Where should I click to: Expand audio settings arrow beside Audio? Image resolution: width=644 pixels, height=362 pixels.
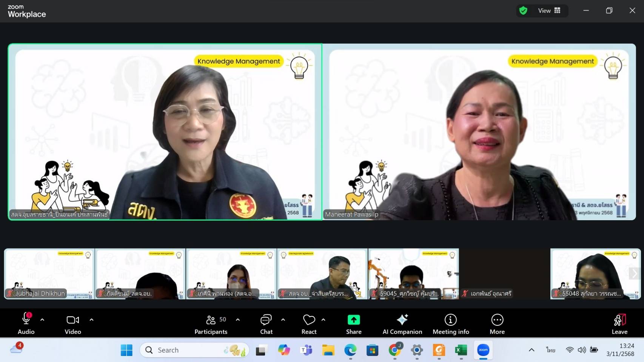point(42,320)
